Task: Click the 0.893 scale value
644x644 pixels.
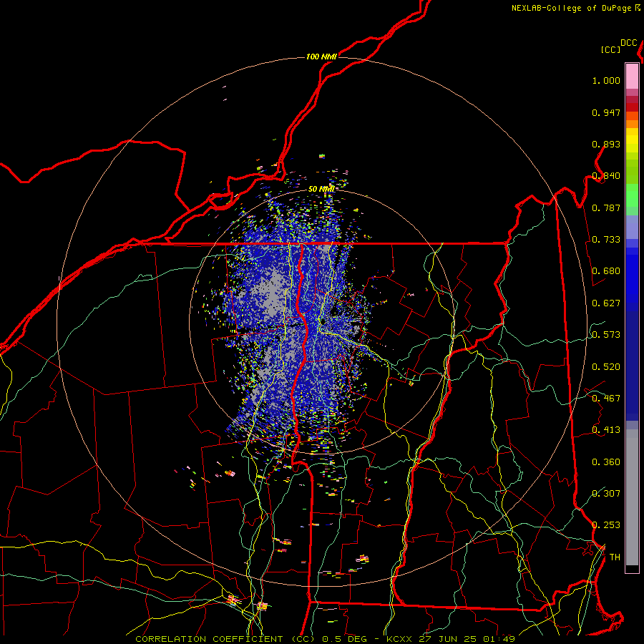Action: pyautogui.click(x=606, y=144)
